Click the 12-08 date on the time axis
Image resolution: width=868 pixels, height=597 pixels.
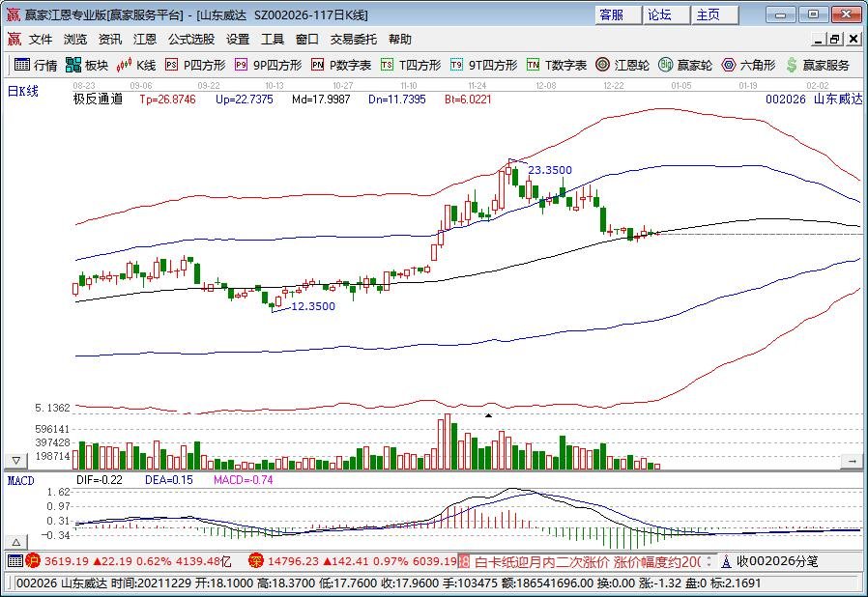(546, 86)
